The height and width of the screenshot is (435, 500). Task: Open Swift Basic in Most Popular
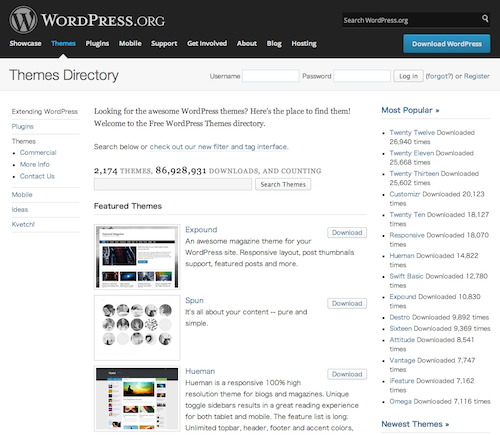click(x=406, y=276)
